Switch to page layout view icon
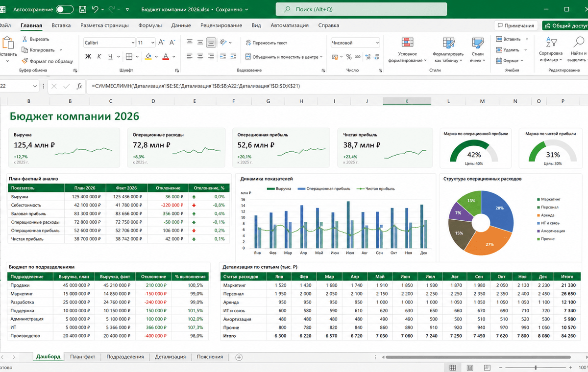Screen dimensions: 588x372 click(469, 368)
